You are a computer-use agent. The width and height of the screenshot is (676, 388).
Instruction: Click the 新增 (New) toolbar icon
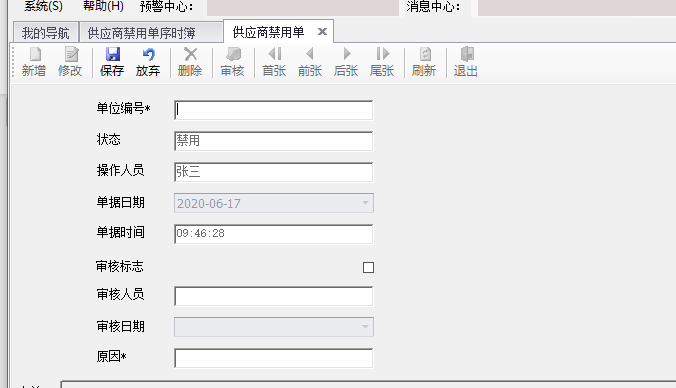[x=34, y=62]
